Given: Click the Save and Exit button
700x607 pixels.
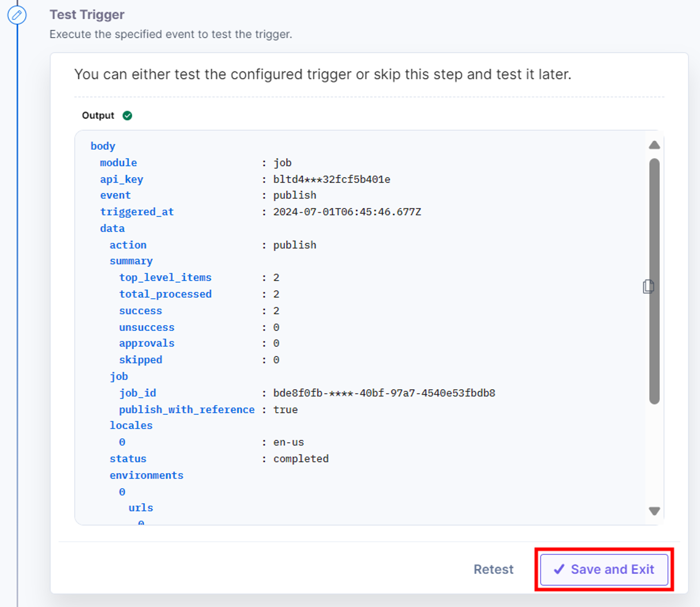Looking at the screenshot, I should [604, 569].
